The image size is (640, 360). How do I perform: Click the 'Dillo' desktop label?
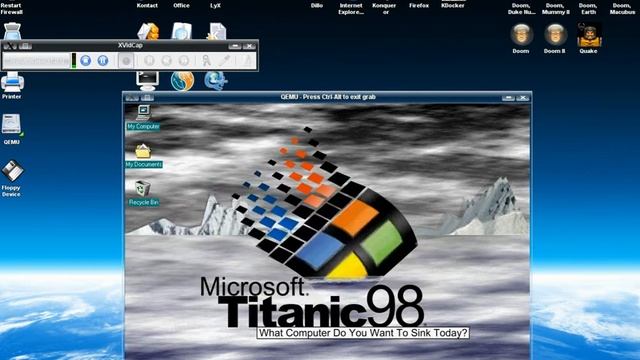click(317, 6)
